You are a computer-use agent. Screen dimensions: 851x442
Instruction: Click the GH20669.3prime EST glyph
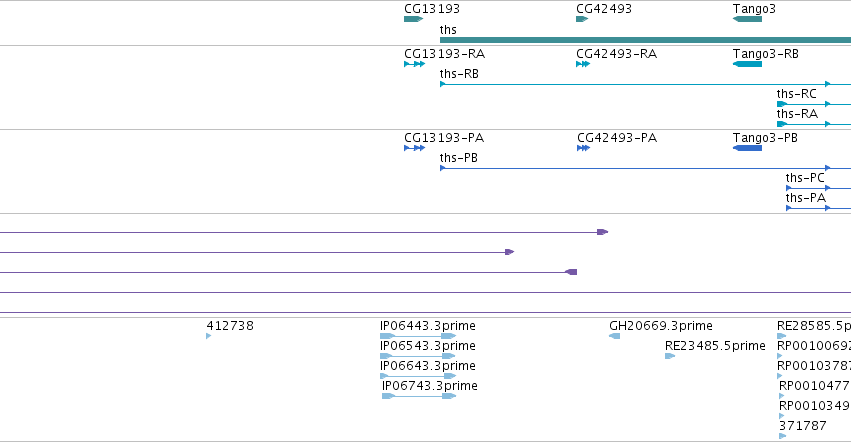(614, 336)
